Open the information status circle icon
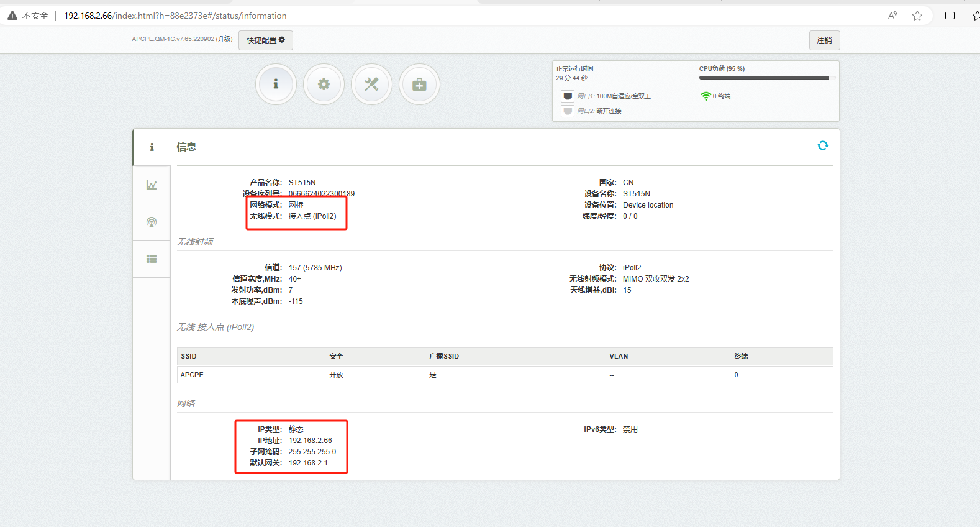 pos(276,84)
